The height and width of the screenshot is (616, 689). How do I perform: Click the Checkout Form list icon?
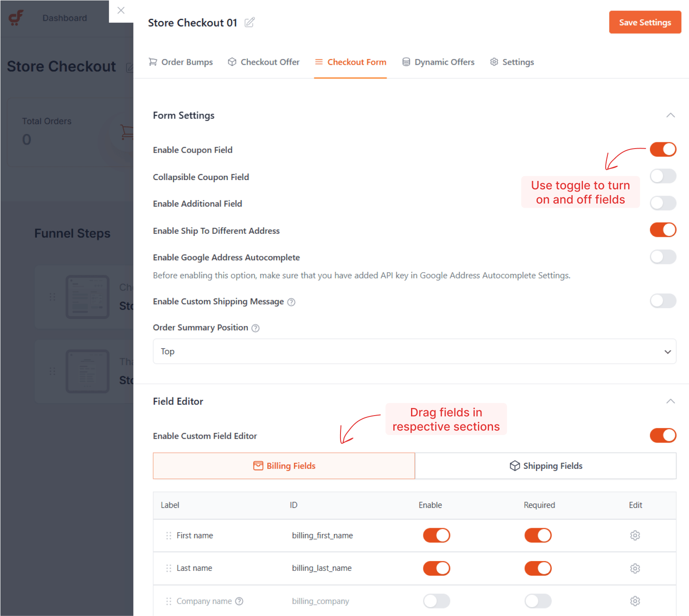point(319,62)
